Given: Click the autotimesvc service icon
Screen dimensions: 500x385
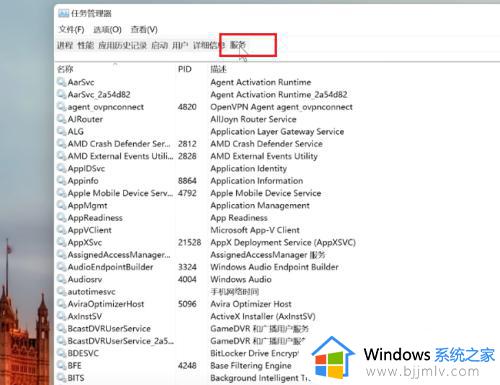Looking at the screenshot, I should pos(62,292).
